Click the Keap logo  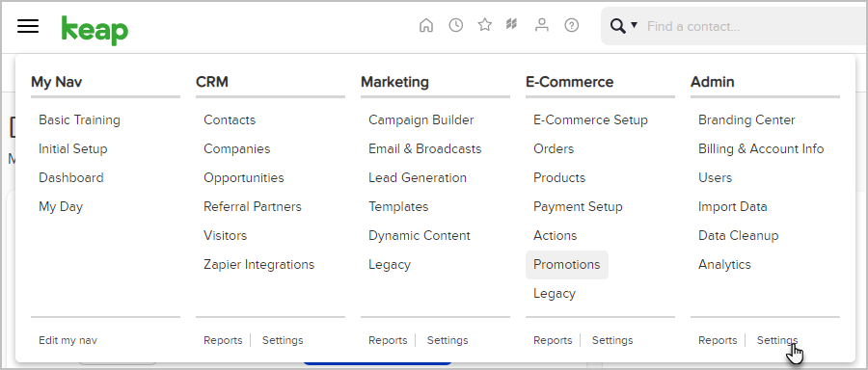pos(95,30)
